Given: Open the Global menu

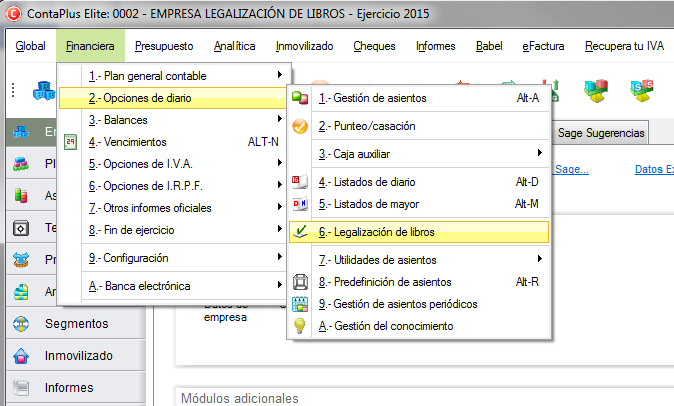Looking at the screenshot, I should pyautogui.click(x=31, y=46).
